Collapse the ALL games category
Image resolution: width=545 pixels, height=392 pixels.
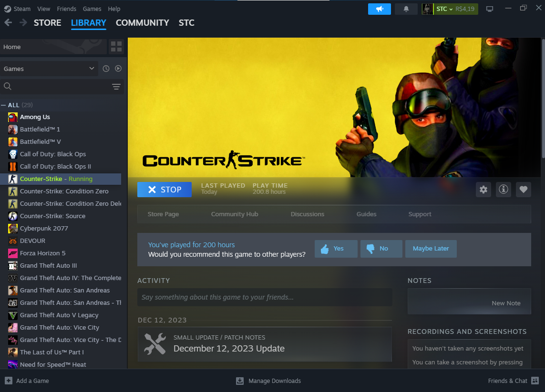point(4,105)
